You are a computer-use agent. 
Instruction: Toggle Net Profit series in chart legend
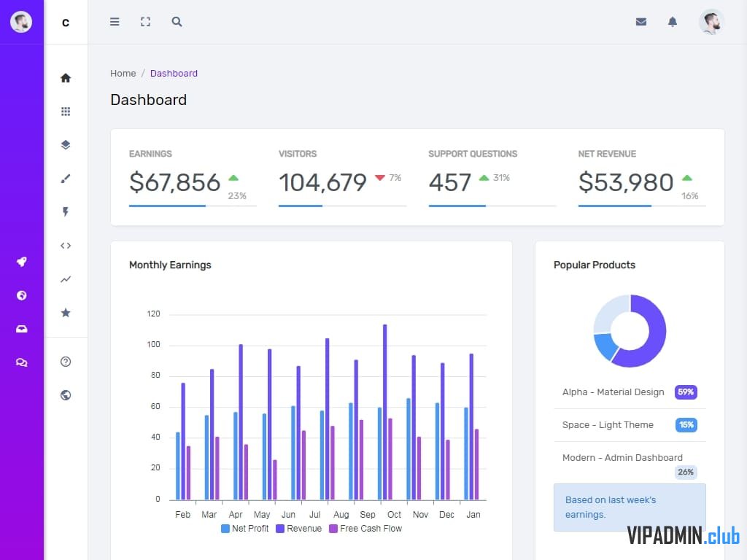(x=245, y=529)
